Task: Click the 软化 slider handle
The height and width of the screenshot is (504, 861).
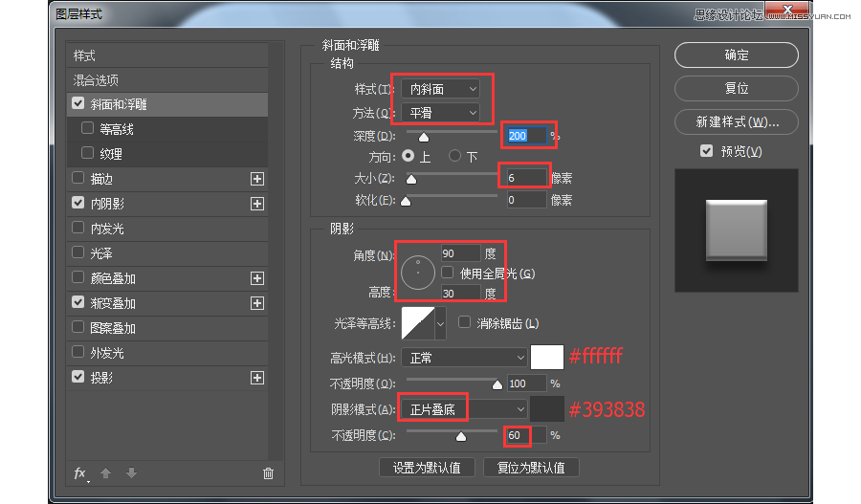Action: 406,202
